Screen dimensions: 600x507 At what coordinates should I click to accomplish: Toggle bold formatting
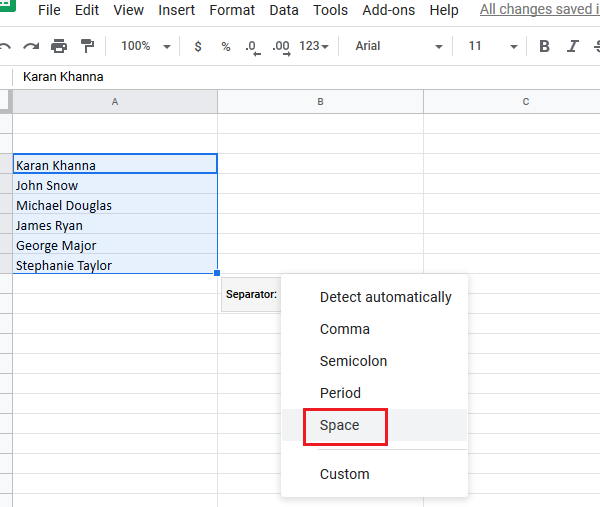coord(544,46)
